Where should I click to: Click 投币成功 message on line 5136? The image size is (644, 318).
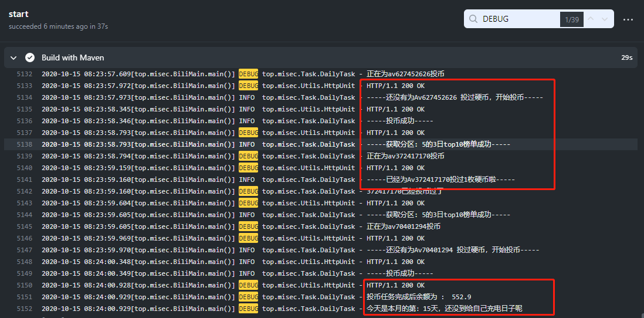[x=399, y=121]
